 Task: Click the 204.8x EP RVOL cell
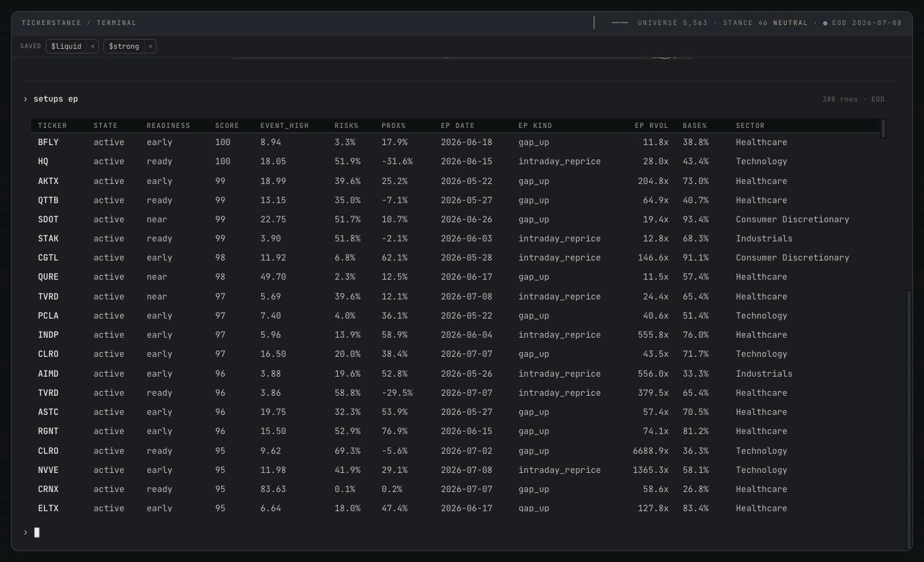point(653,181)
